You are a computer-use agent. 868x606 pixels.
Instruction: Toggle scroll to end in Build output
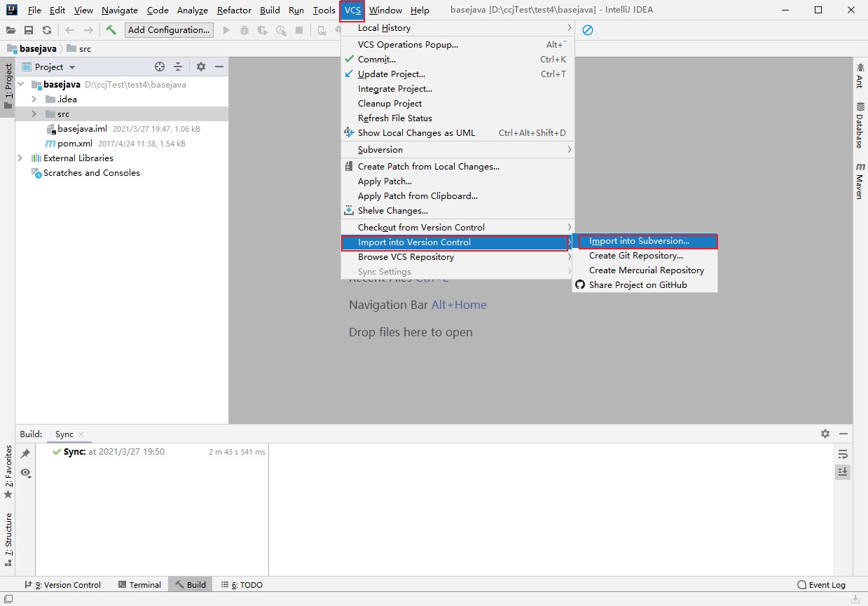tap(843, 472)
